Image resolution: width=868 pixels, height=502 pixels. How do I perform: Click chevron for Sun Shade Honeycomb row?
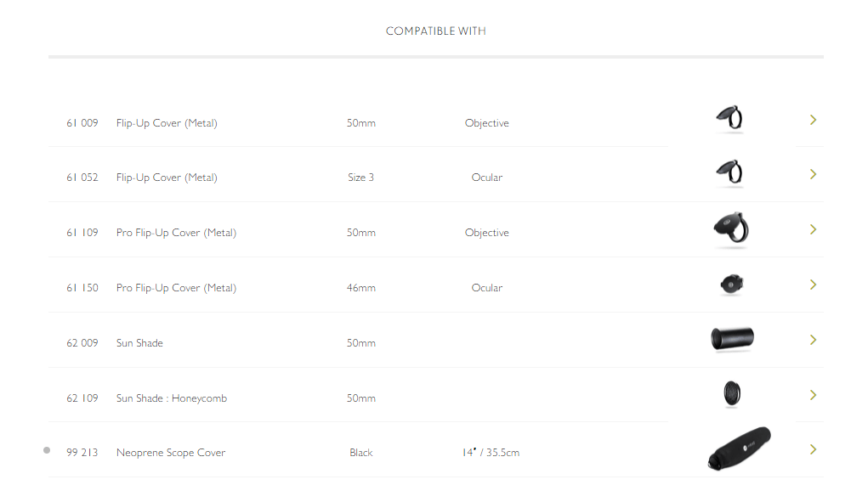tap(813, 395)
